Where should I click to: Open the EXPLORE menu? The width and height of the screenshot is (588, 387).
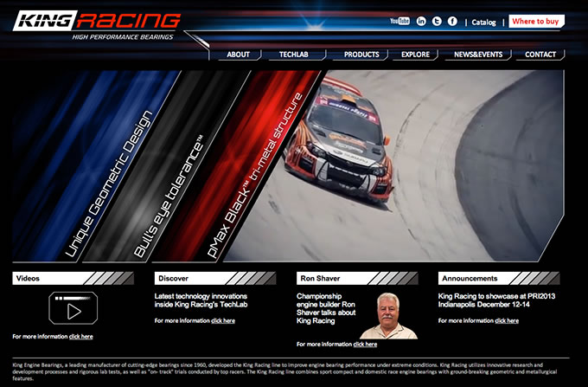(416, 55)
